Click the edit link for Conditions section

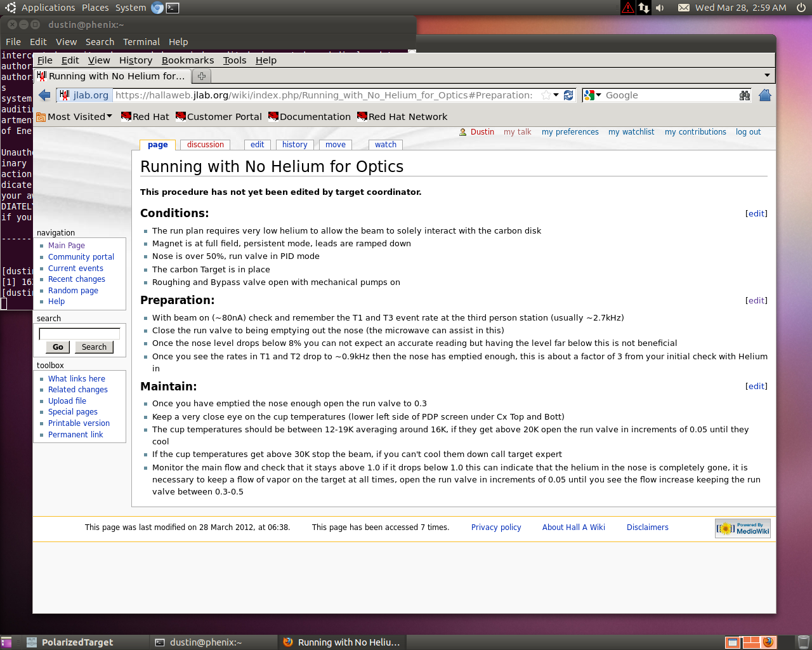pos(756,214)
